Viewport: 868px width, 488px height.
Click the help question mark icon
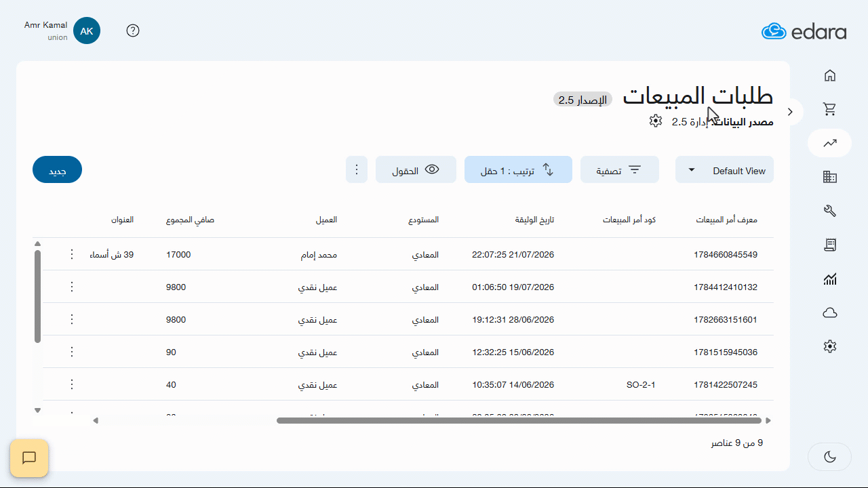point(133,30)
